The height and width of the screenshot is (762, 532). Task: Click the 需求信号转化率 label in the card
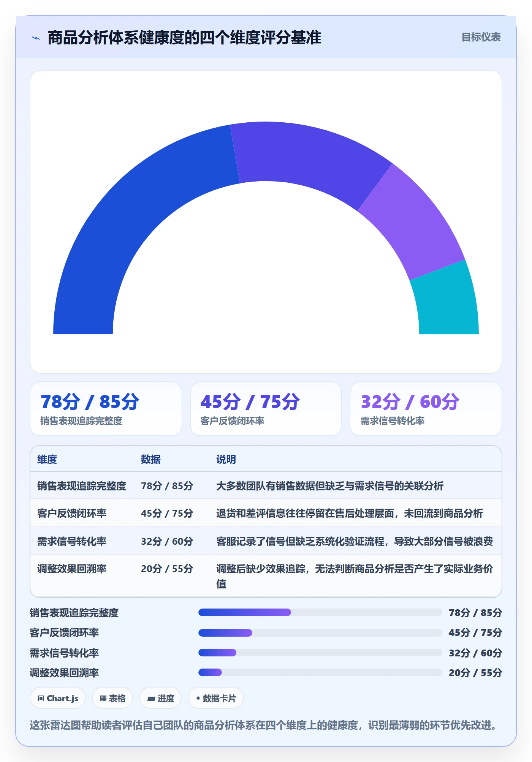[x=393, y=421]
